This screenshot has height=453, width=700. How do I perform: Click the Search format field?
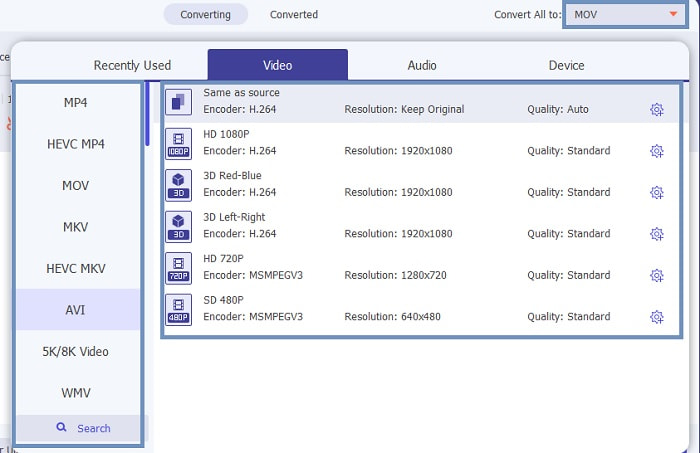(82, 428)
